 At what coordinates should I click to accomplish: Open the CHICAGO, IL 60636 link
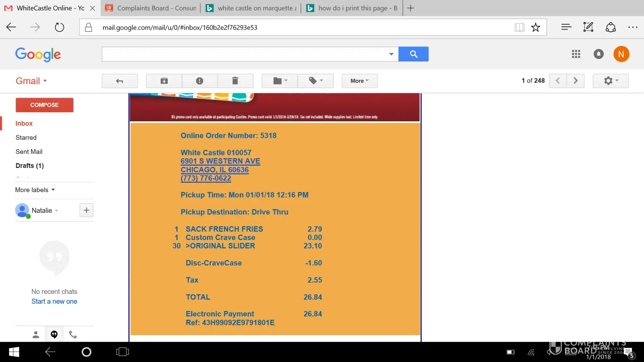[215, 170]
